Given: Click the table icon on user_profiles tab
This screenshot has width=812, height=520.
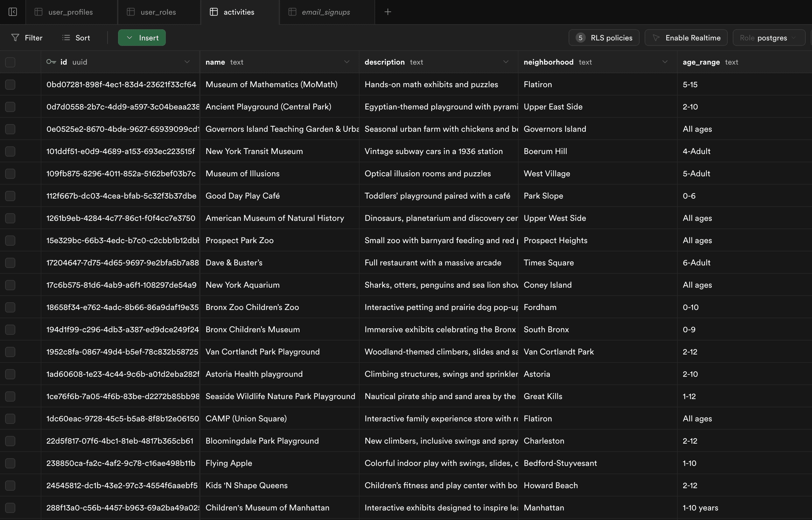Looking at the screenshot, I should (x=38, y=12).
